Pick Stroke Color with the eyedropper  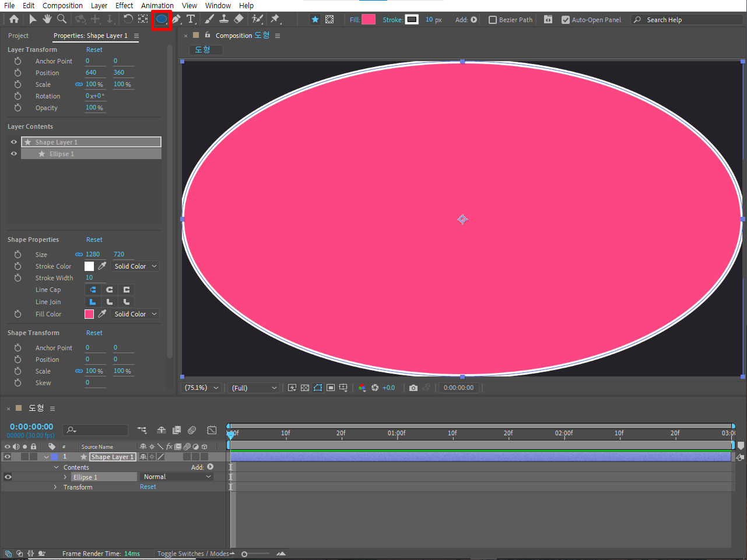click(x=102, y=266)
